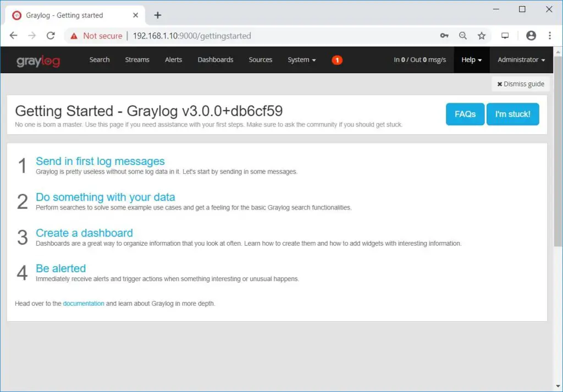563x392 pixels.
Task: Click the cast media icon in toolbar
Action: click(505, 36)
